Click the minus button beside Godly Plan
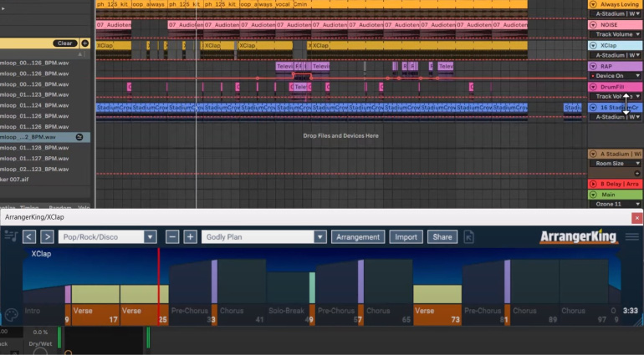This screenshot has width=644, height=355. tap(172, 236)
